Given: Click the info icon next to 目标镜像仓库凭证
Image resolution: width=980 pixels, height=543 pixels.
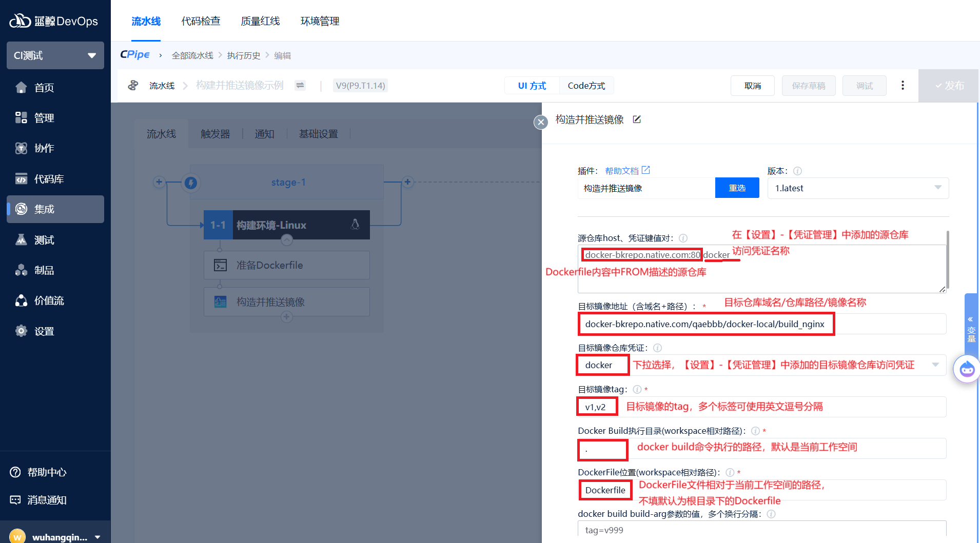Looking at the screenshot, I should (x=657, y=348).
